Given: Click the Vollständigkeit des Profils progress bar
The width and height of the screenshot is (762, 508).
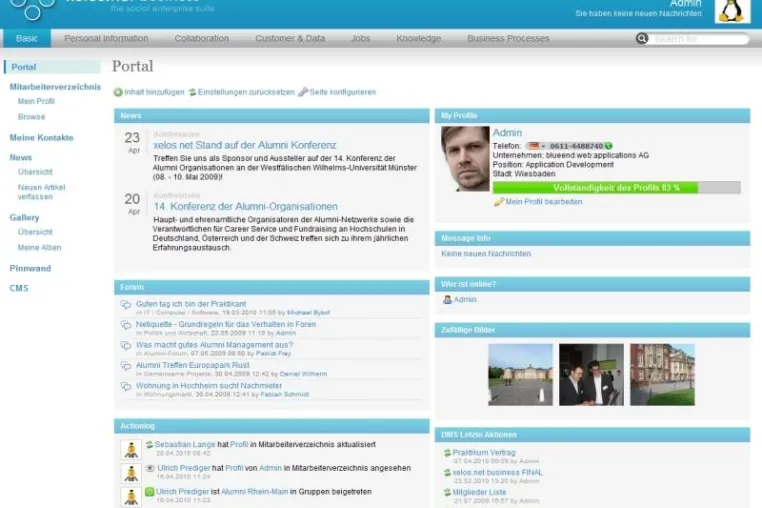Looking at the screenshot, I should coord(616,188).
